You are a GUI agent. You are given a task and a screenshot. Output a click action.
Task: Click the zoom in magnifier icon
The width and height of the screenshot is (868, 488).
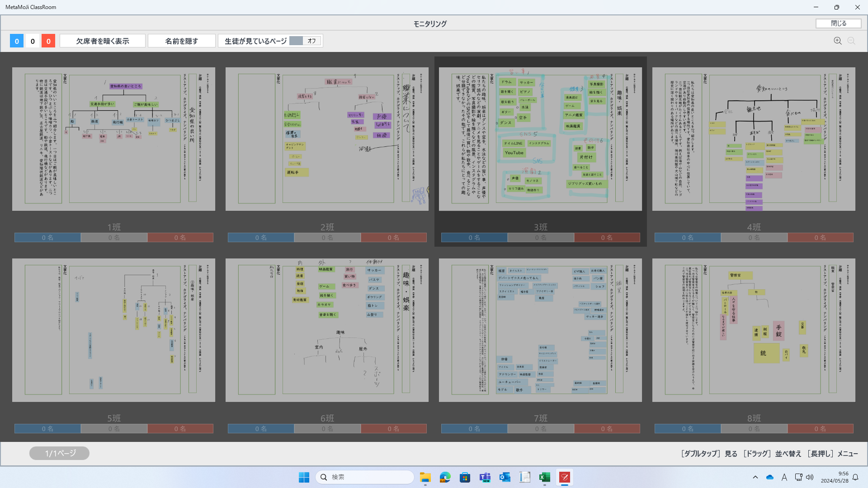coord(837,41)
